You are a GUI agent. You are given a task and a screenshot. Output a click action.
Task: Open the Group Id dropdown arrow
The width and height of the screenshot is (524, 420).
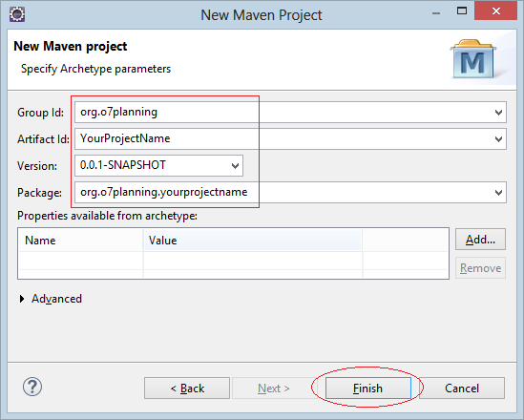(x=498, y=113)
